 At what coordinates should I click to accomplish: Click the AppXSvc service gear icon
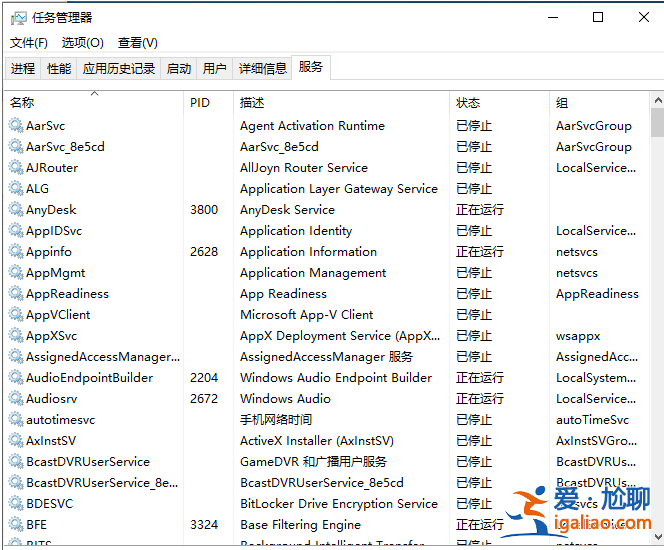point(16,335)
